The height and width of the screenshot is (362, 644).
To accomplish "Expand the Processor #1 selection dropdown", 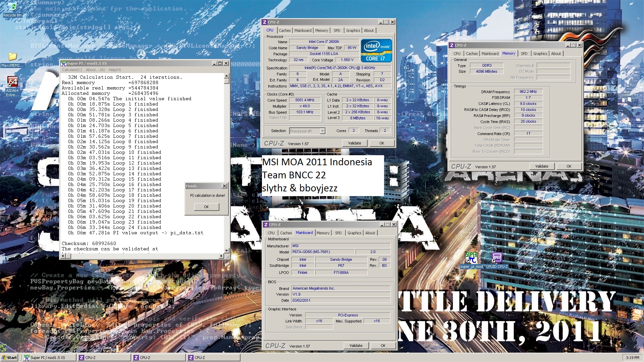I will pyautogui.click(x=322, y=131).
